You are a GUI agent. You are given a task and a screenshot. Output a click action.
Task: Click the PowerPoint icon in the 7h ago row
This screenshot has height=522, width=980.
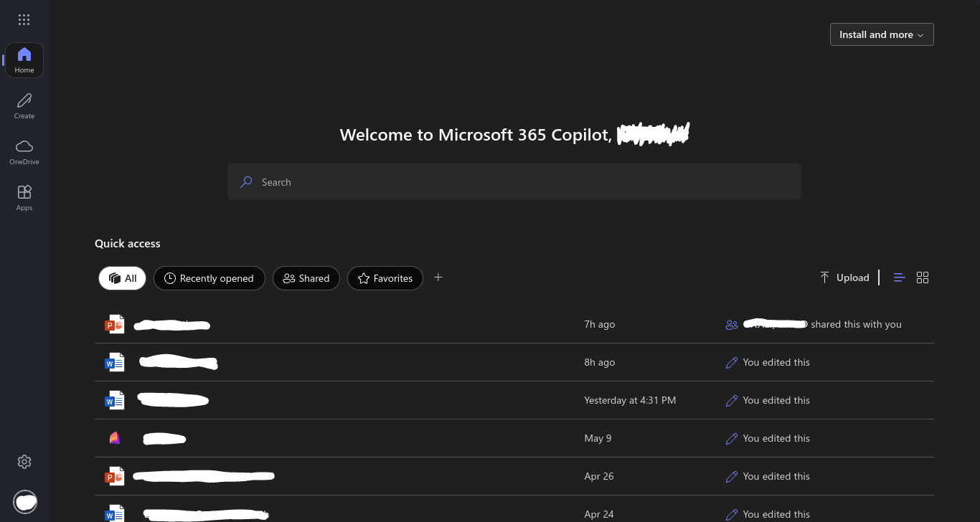tap(115, 325)
